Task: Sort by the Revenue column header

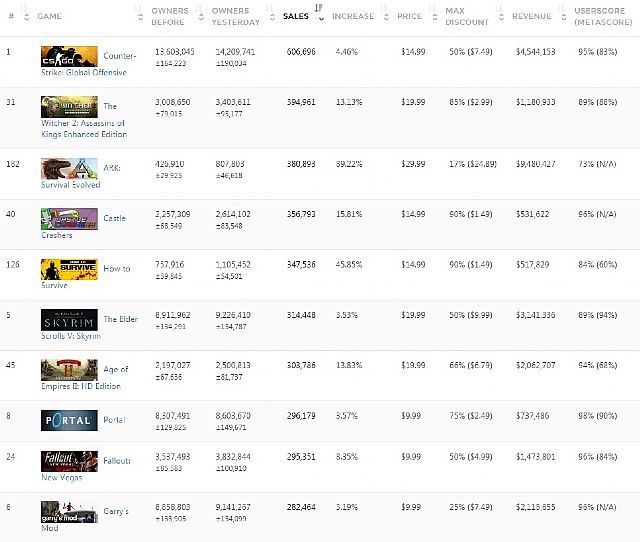Action: (x=531, y=16)
